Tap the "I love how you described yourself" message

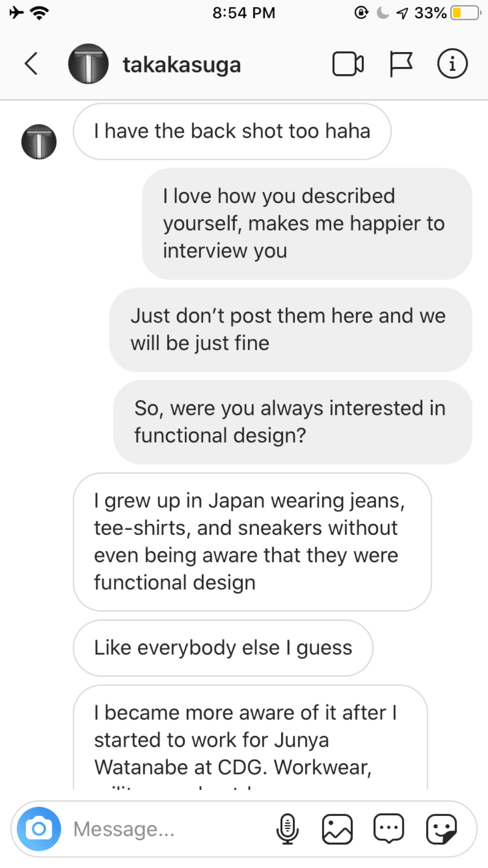(x=307, y=224)
